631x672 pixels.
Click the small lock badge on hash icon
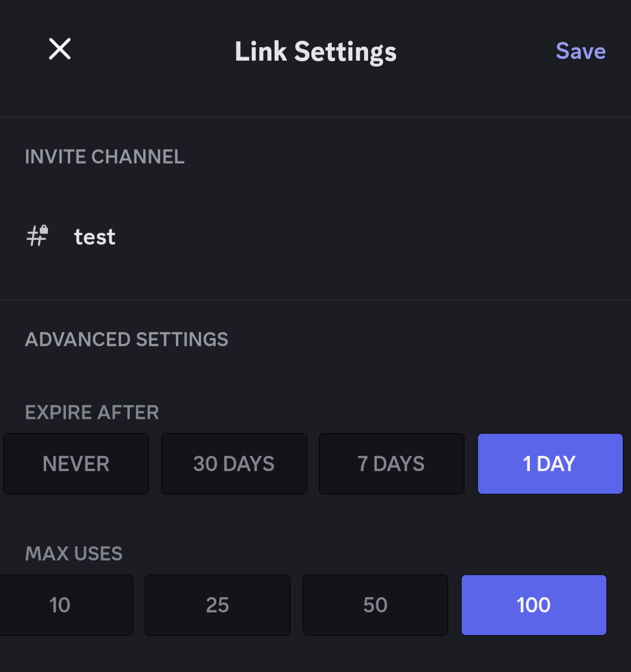pos(44,230)
